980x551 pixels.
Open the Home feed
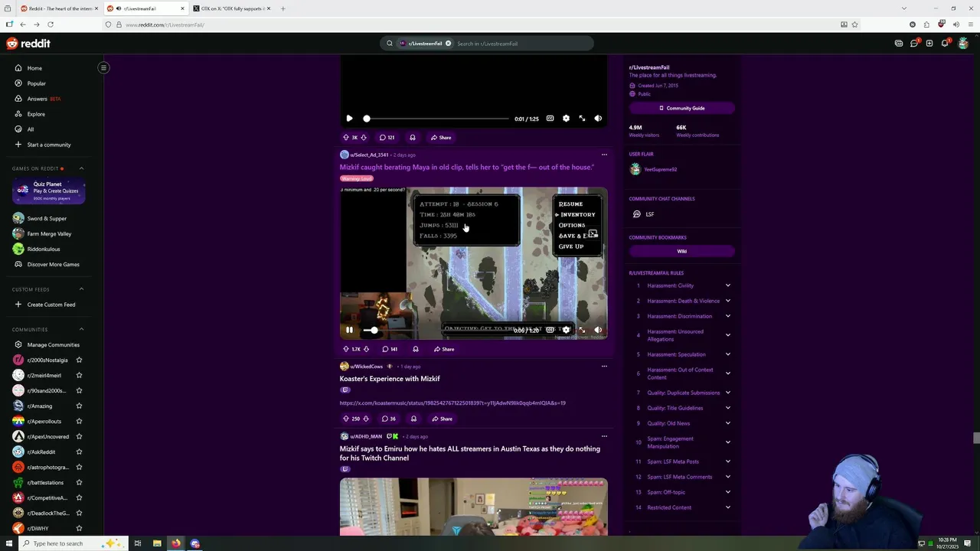pyautogui.click(x=34, y=68)
